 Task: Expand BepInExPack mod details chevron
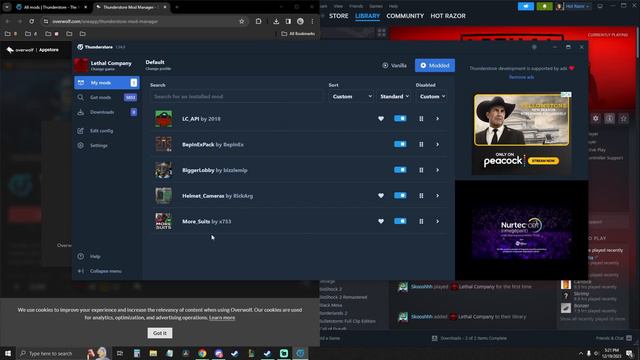[438, 144]
